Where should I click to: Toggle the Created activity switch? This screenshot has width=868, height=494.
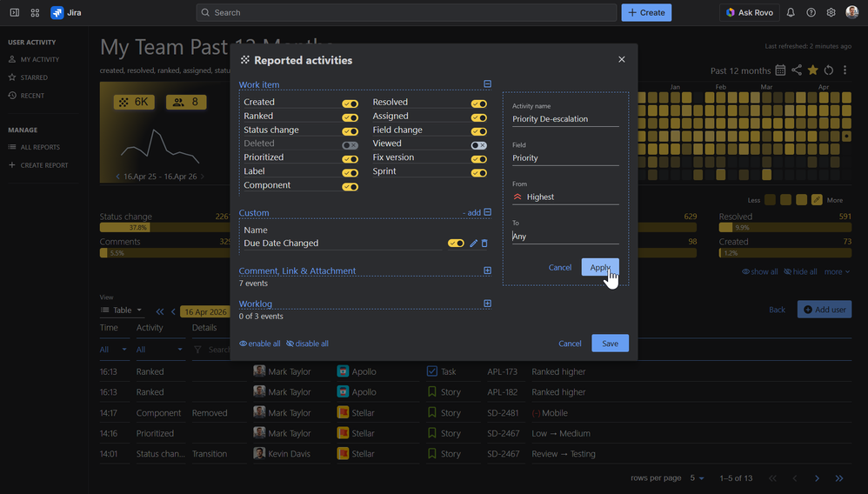tap(350, 103)
